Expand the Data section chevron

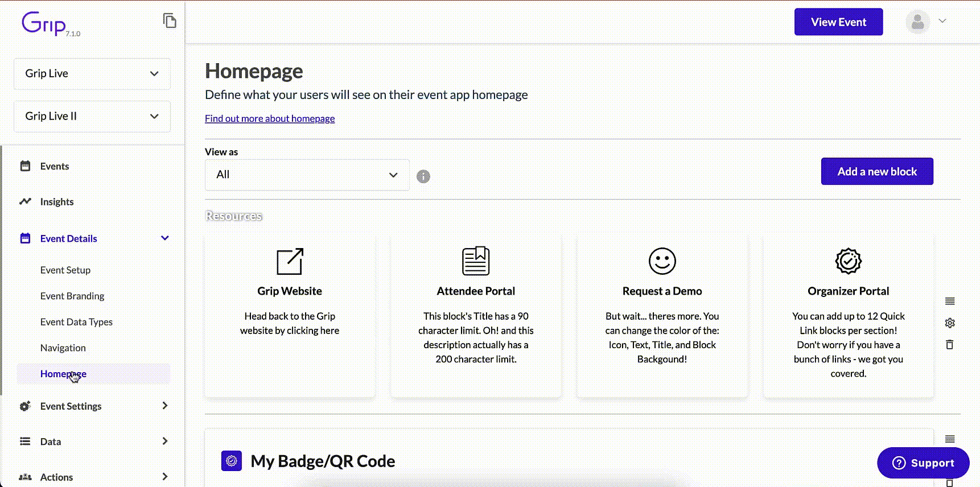tap(165, 441)
